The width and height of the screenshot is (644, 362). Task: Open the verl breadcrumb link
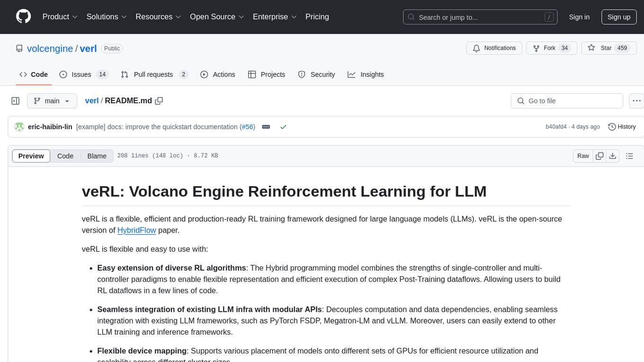[x=91, y=100]
